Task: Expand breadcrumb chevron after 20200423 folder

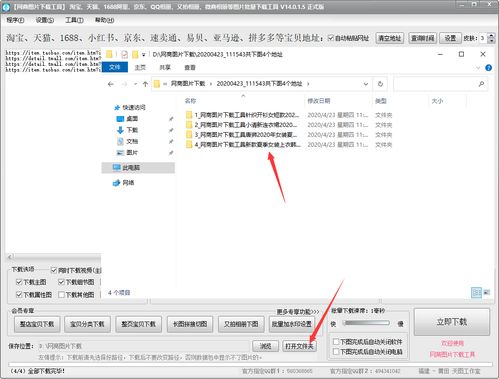Action: pyautogui.click(x=308, y=84)
